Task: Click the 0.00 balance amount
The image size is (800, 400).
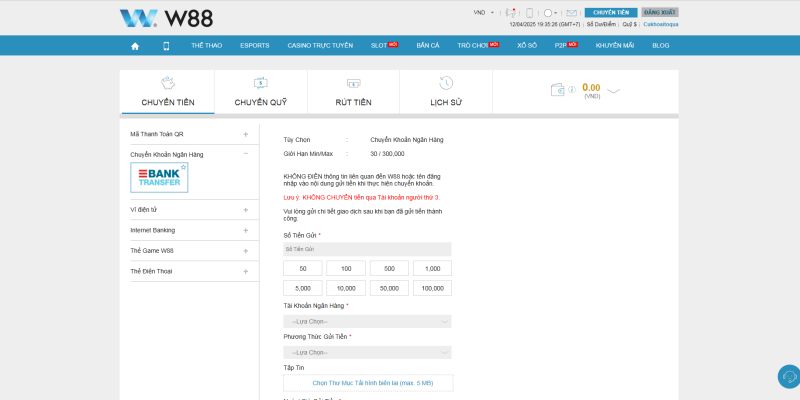Action: pyautogui.click(x=591, y=88)
